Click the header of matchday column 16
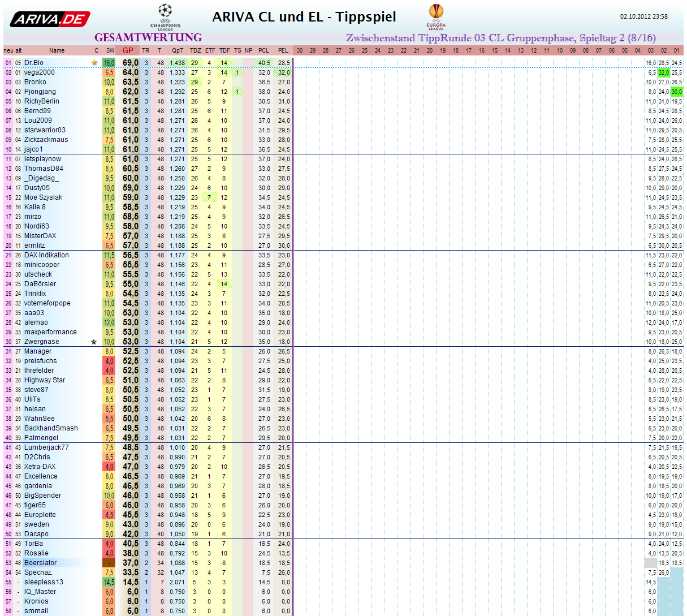The width and height of the screenshot is (687, 616). tap(482, 50)
